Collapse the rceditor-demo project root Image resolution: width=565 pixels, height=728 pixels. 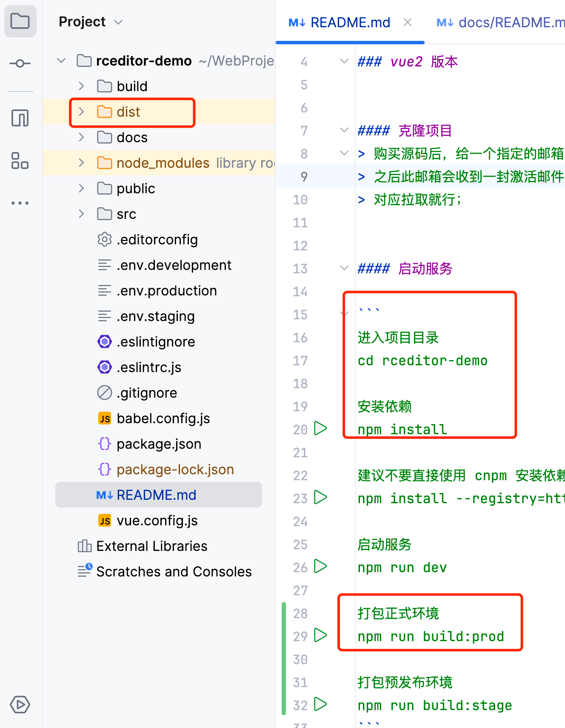click(x=62, y=61)
